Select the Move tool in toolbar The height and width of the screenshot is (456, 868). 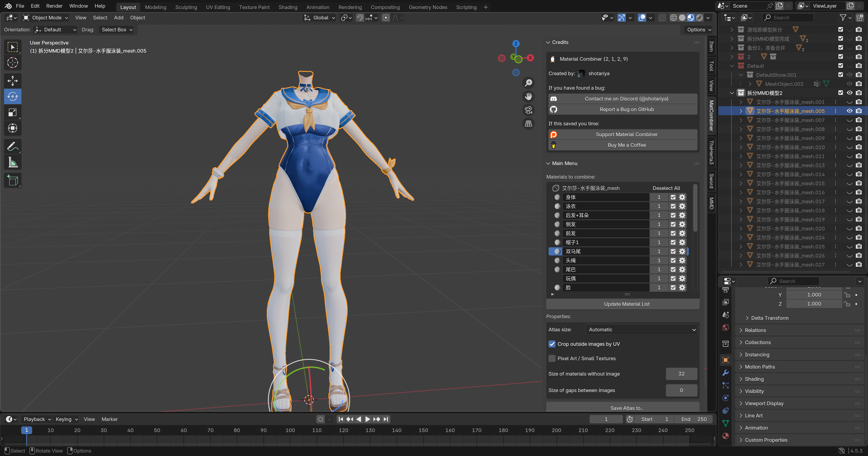[12, 80]
